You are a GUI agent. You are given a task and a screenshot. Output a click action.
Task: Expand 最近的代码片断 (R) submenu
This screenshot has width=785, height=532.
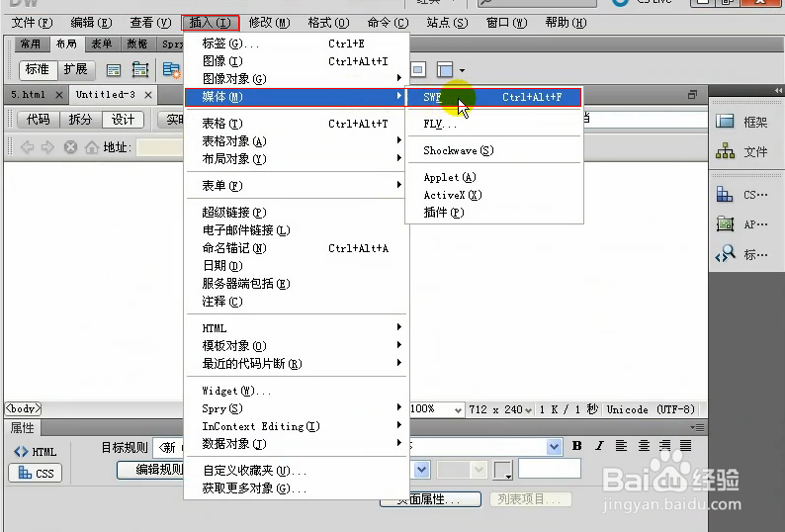pyautogui.click(x=296, y=364)
